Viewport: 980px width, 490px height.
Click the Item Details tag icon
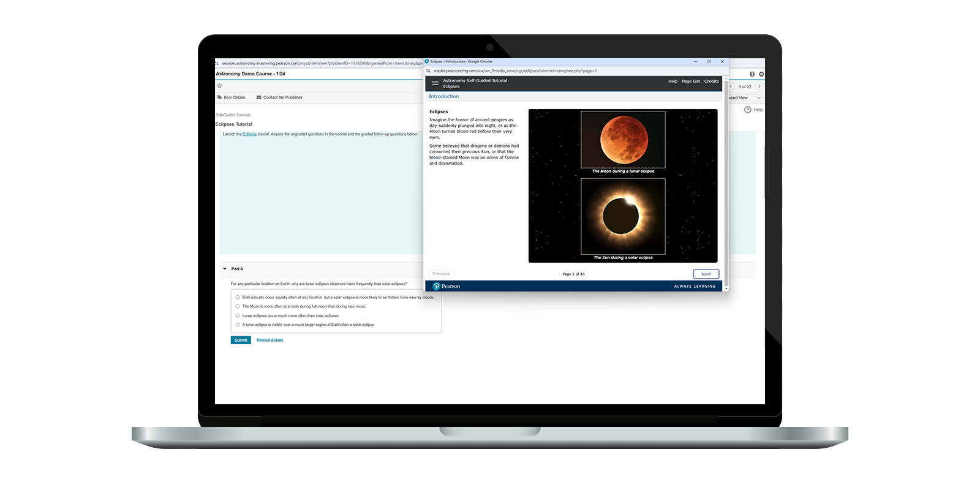pos(220,97)
